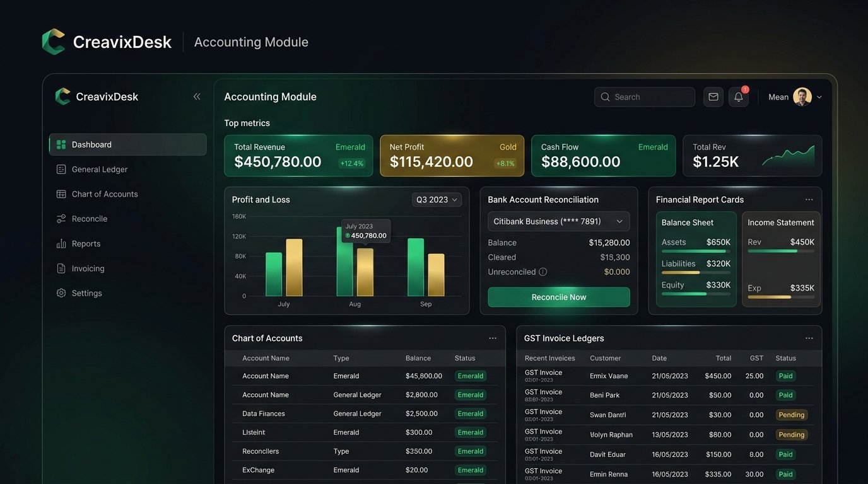The height and width of the screenshot is (484, 868).
Task: Click the Total Rev sparkline chart
Action: tap(789, 156)
